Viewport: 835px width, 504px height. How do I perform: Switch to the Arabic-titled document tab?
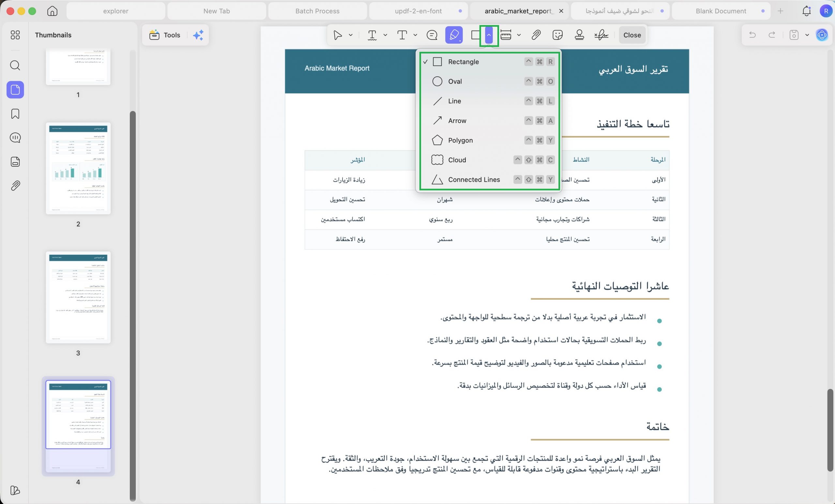coord(620,11)
